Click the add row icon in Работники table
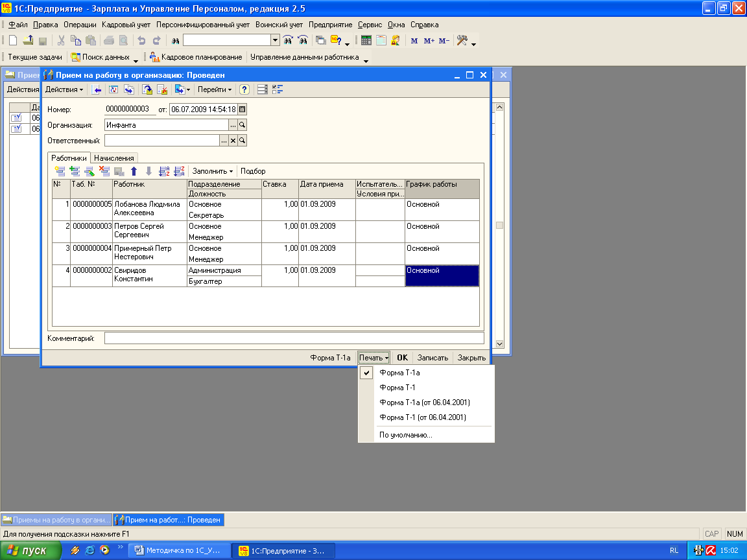The image size is (747, 560). [x=60, y=171]
